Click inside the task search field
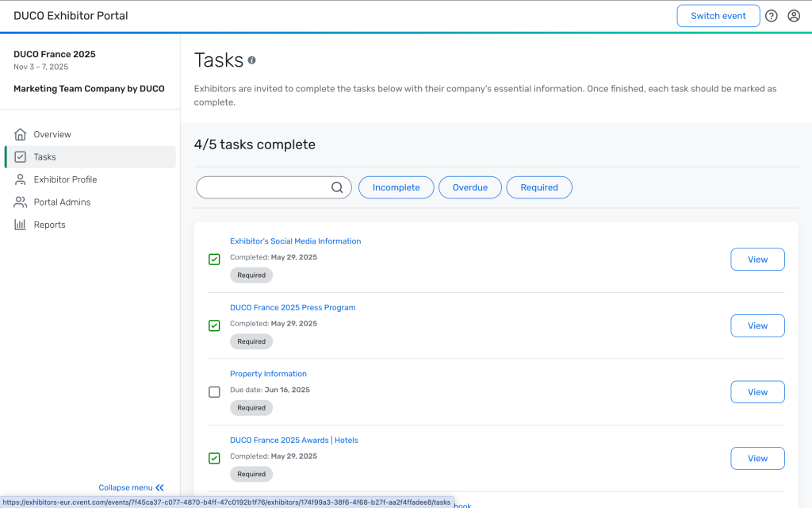Image resolution: width=812 pixels, height=508 pixels. [263, 187]
